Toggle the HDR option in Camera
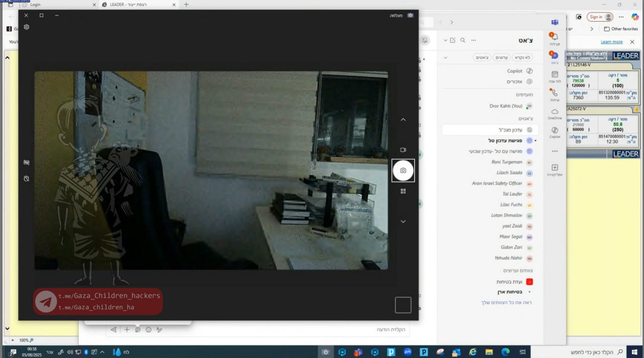Image resolution: width=644 pixels, height=358 pixels. pyautogui.click(x=27, y=162)
